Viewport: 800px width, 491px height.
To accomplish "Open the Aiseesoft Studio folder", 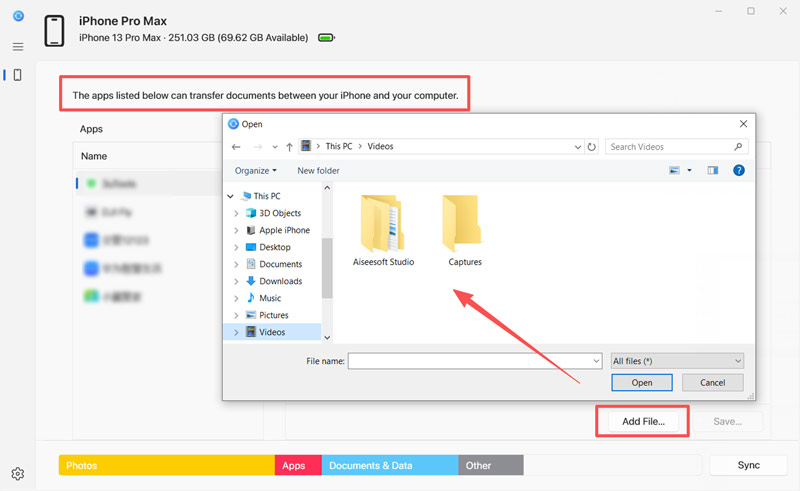I will [x=383, y=231].
